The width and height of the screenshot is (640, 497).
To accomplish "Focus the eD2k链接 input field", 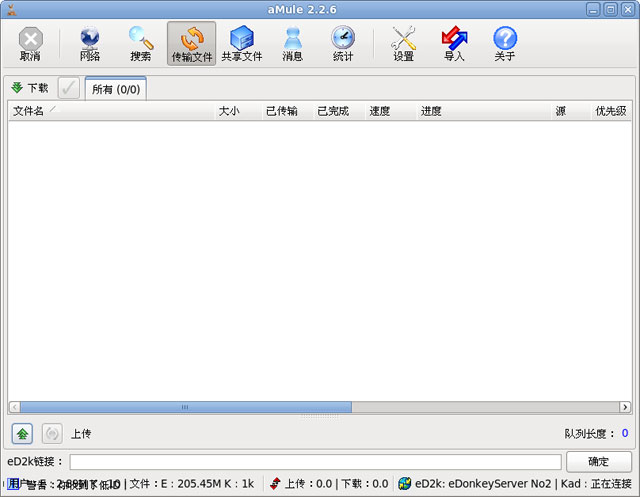I will pos(316,462).
